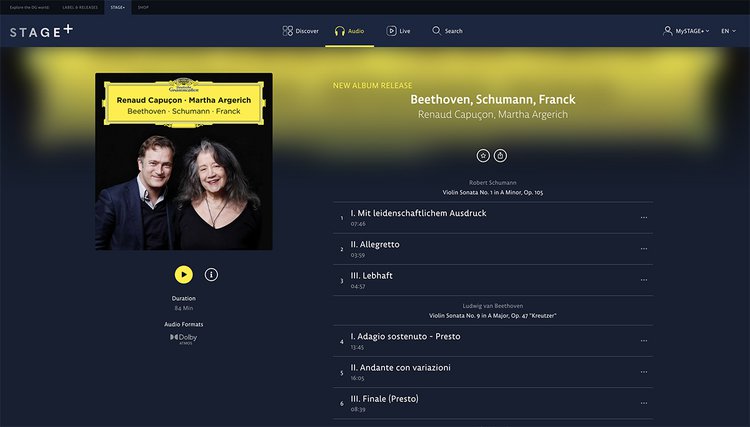This screenshot has height=427, width=750.
Task: Go to Live section
Action: (x=398, y=31)
